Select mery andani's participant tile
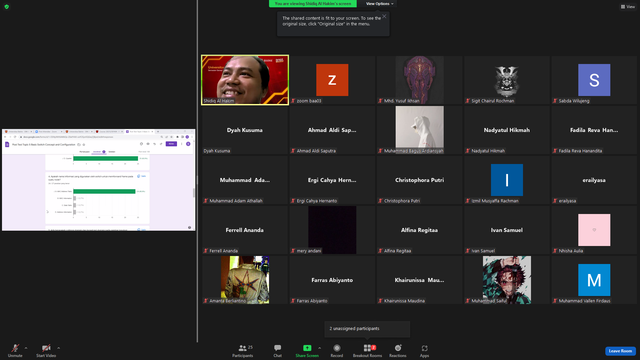 (332, 230)
